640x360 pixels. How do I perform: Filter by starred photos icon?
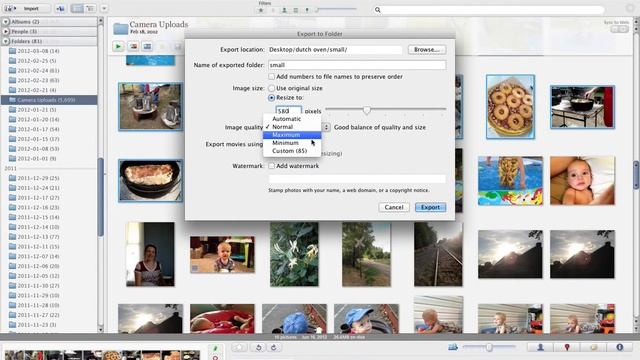[261, 10]
